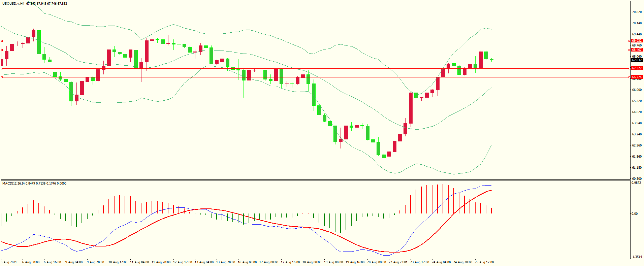Click the 25 Aug 12:00 time label
Image resolution: width=644 pixels, height=266 pixels.
484,262
